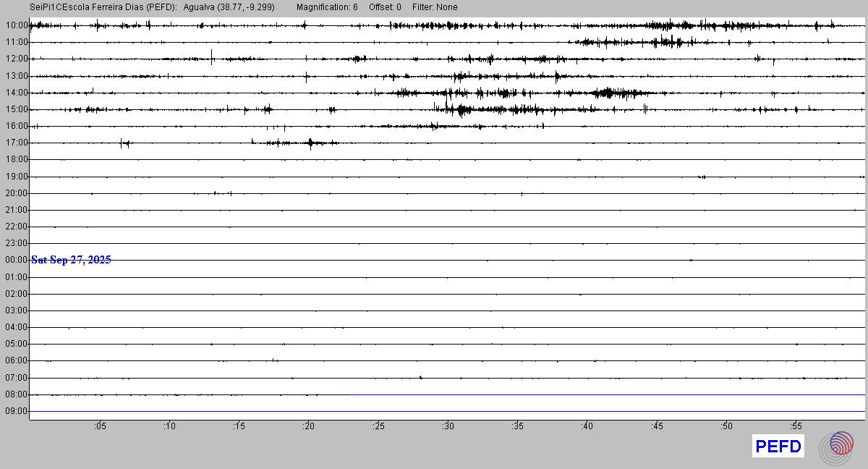Click the :55 minute axis label
Screen dimensions: 868x469
click(796, 426)
